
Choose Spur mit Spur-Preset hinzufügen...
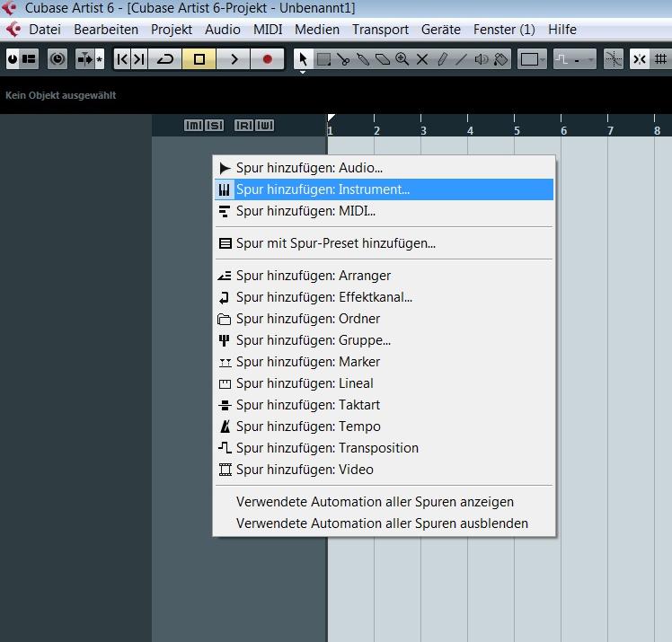(384, 243)
